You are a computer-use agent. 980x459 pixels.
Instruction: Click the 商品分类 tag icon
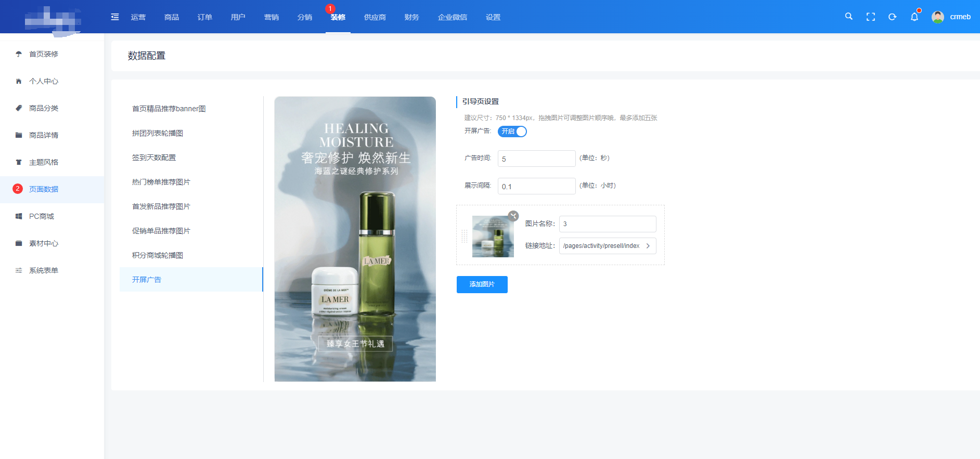click(19, 108)
